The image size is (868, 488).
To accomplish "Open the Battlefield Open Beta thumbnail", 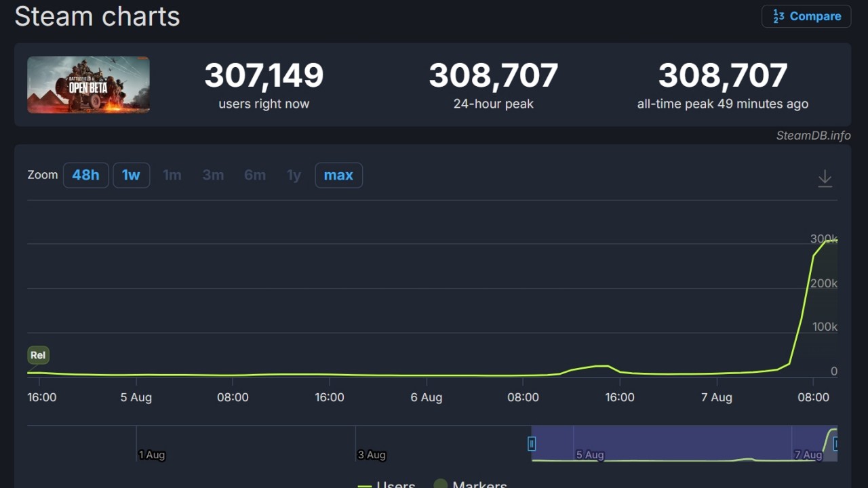I will (88, 85).
